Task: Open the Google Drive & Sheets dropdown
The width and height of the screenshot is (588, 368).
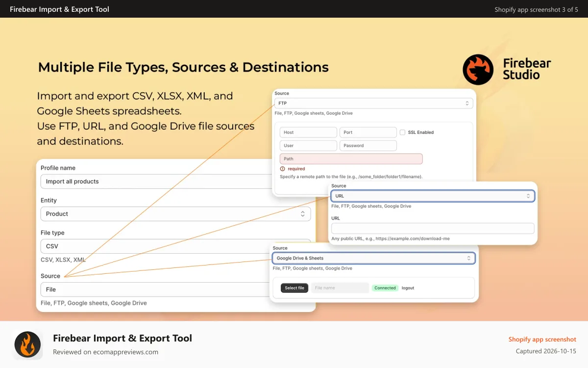Action: [x=373, y=258]
